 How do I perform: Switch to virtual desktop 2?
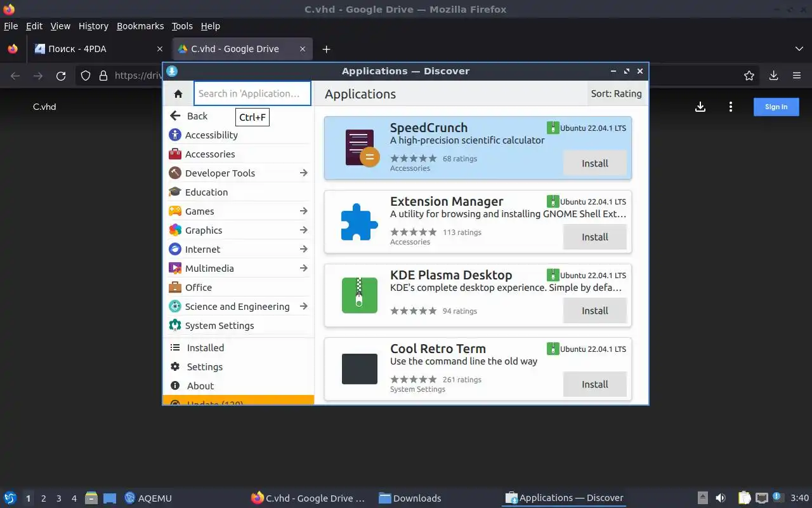coord(44,498)
